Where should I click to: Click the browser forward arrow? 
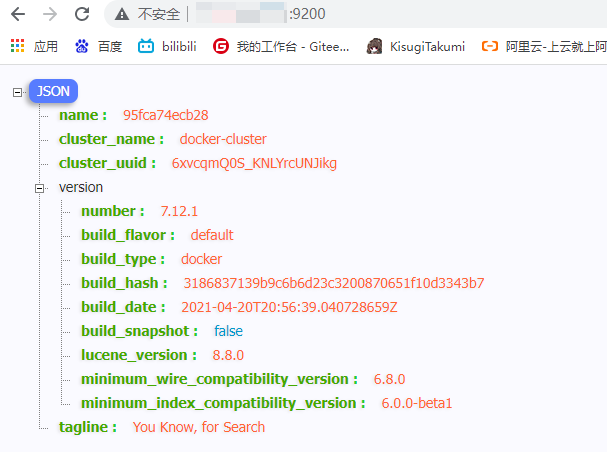coord(50,15)
